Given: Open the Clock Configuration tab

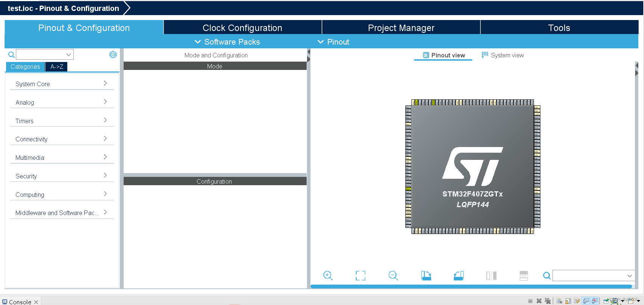Looking at the screenshot, I should 242,28.
